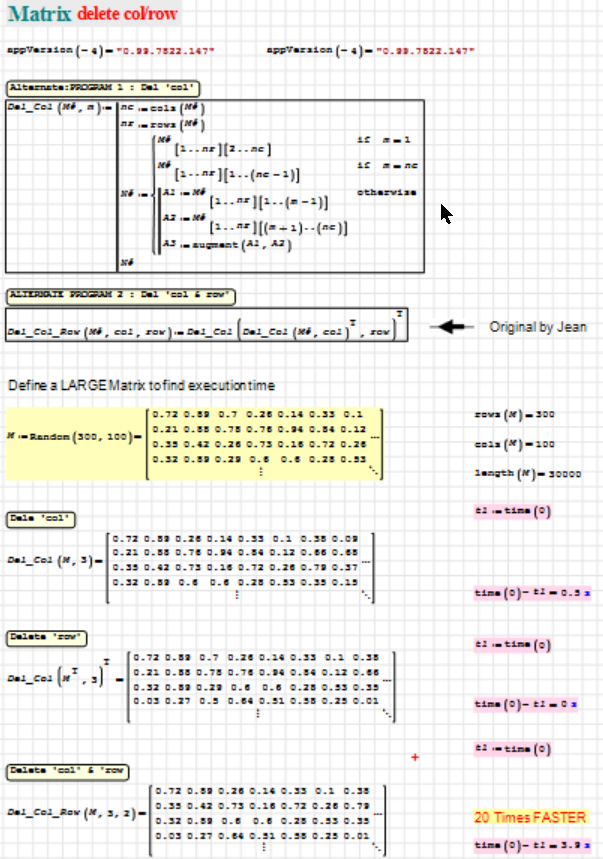
Task: Click the red plus crosshair marker
Action: point(415,758)
